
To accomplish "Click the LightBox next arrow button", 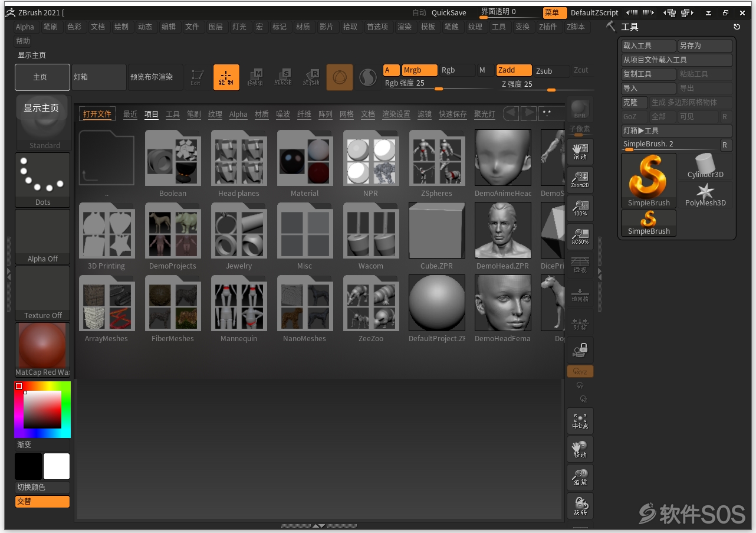I will tap(528, 113).
